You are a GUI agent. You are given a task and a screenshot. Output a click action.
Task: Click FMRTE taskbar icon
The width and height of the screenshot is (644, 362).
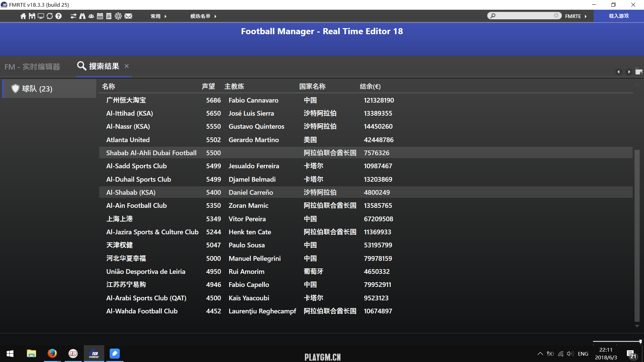click(94, 354)
